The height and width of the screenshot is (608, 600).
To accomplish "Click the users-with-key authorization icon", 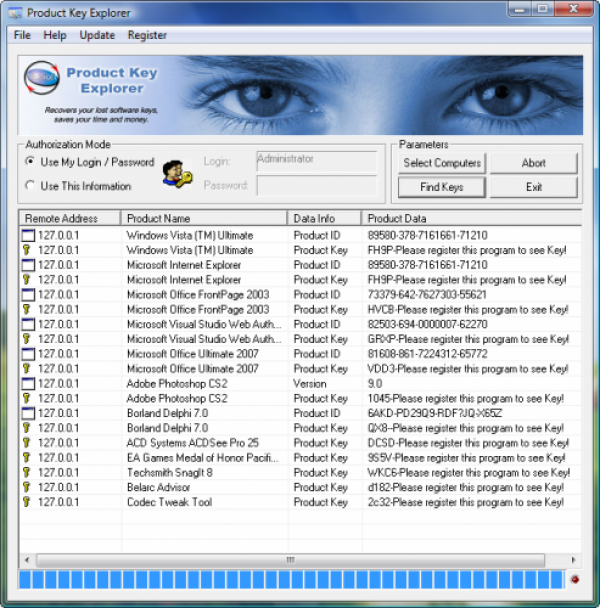I will (178, 174).
